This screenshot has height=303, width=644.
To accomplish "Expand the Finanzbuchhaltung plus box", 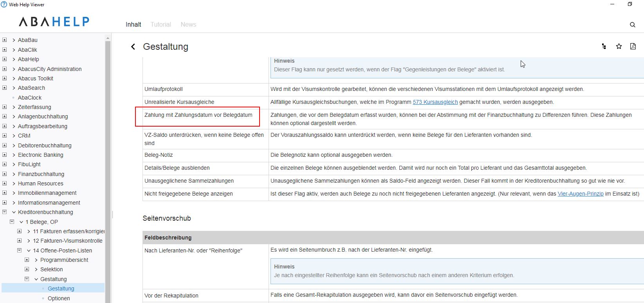I will [4, 174].
